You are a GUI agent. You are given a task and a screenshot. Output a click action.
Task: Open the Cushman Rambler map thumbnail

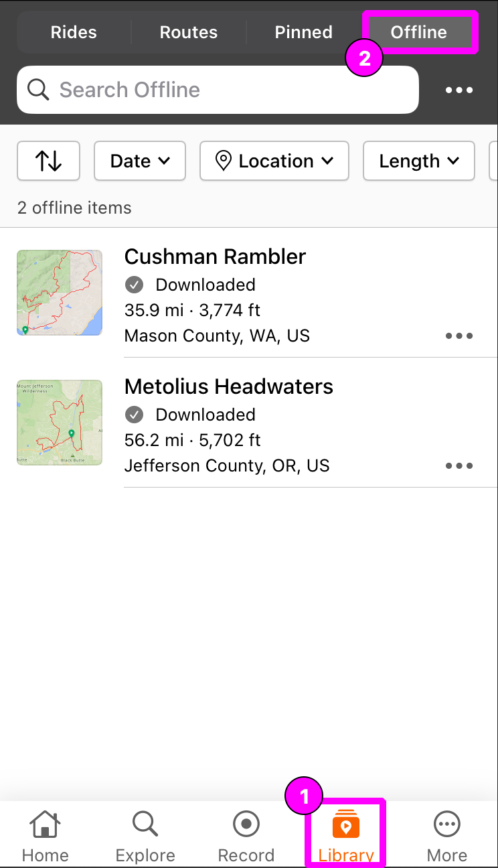click(60, 293)
